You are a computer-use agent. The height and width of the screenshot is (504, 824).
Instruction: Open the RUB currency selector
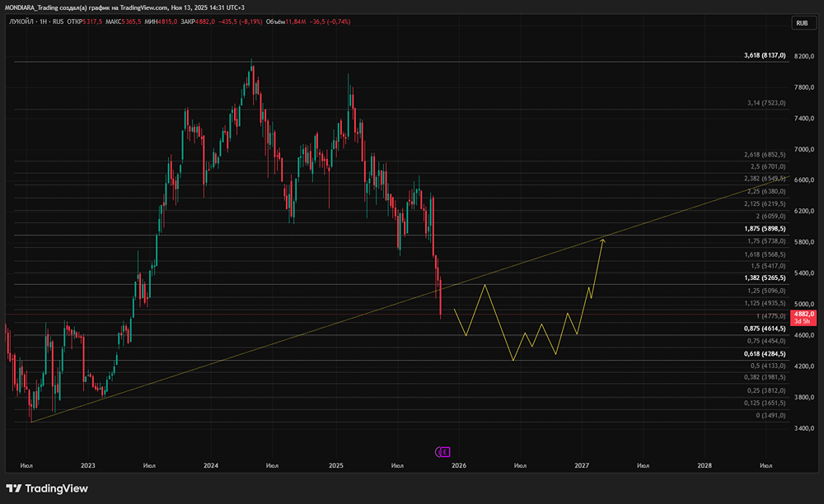pyautogui.click(x=803, y=23)
